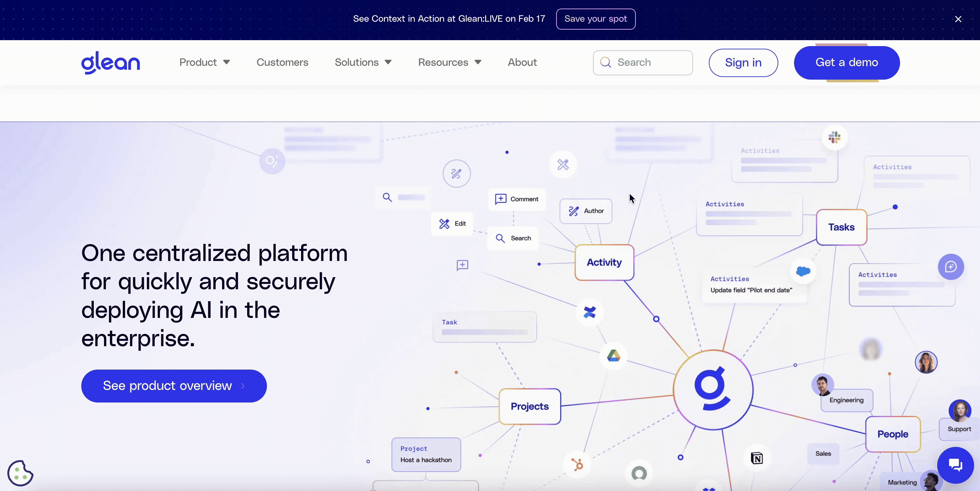Image resolution: width=980 pixels, height=491 pixels.
Task: Click the purple chat bubble circle icon
Action: pos(951,267)
